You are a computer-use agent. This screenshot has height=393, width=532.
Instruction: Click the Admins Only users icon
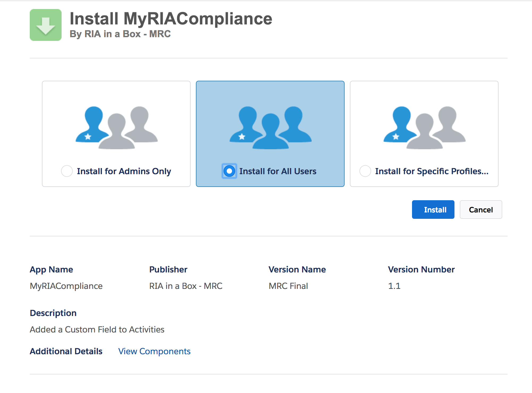pyautogui.click(x=116, y=127)
